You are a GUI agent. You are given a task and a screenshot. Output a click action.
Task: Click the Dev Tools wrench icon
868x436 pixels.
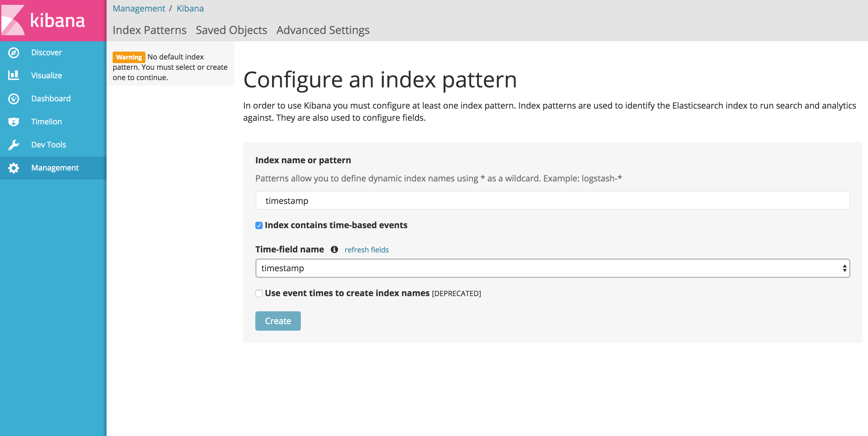click(x=13, y=145)
